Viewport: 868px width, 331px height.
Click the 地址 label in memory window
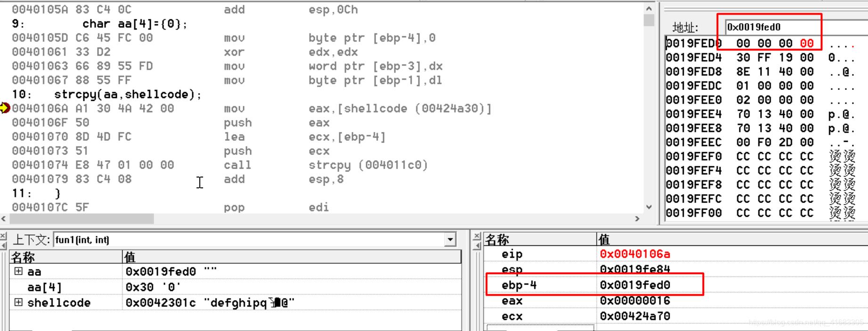[x=685, y=27]
